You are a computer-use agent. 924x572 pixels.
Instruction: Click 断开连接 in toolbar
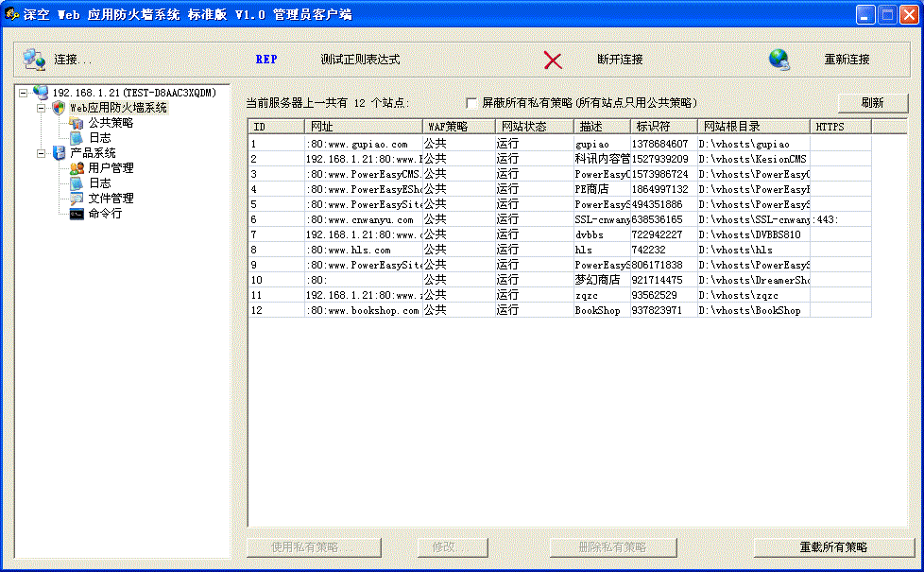click(620, 60)
